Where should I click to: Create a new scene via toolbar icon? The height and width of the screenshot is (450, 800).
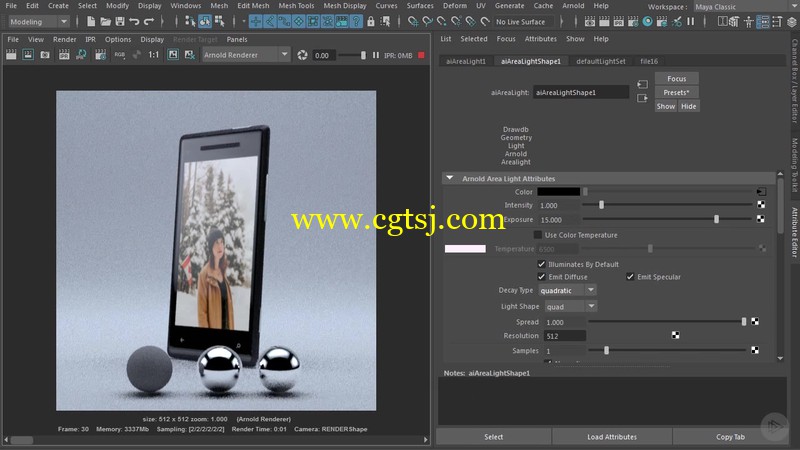91,21
